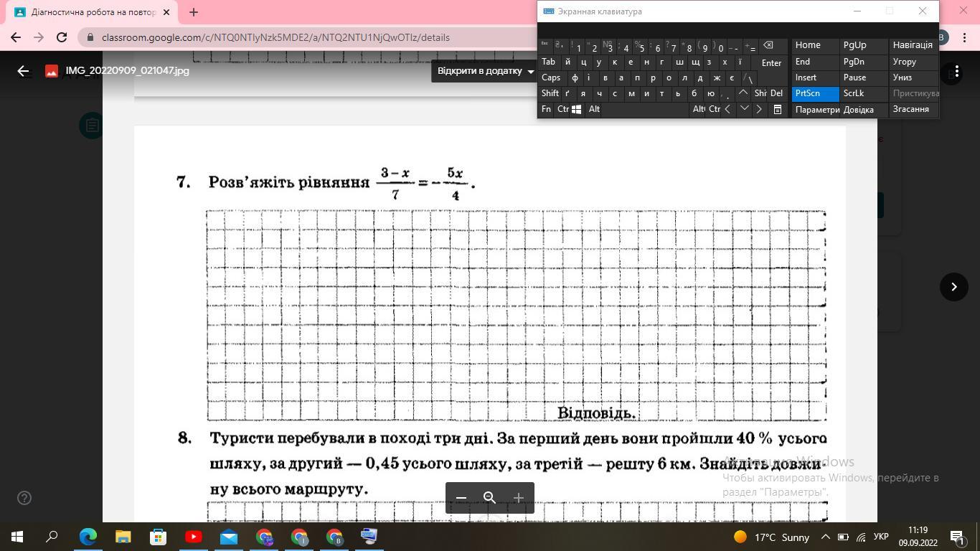Click the PgDn key on on-screen keyboard
Viewport: 980px width, 551px height.
coord(864,62)
